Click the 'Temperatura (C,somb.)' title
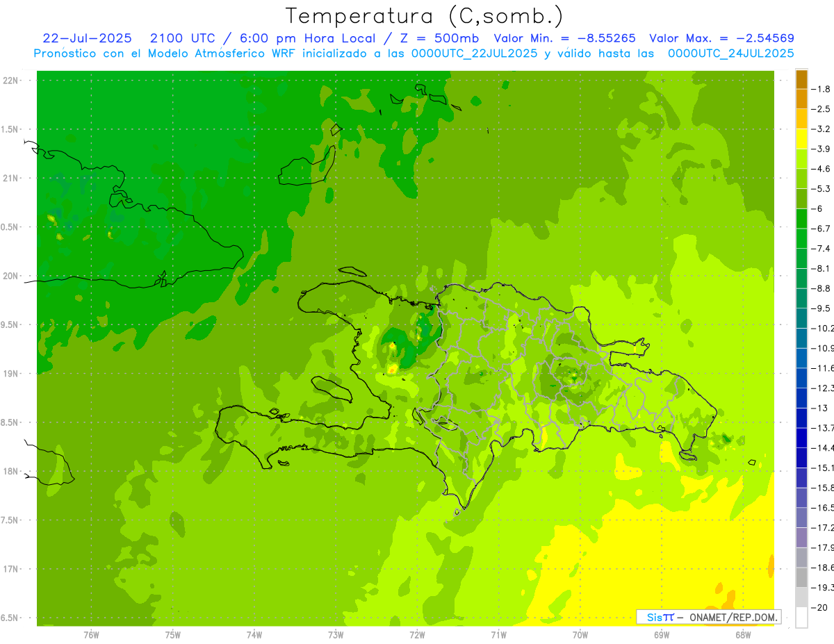The image size is (834, 644). tap(424, 16)
